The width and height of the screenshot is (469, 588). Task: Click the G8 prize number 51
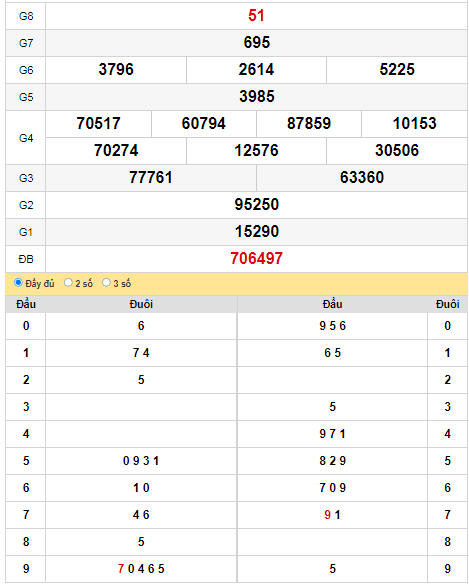(x=256, y=15)
